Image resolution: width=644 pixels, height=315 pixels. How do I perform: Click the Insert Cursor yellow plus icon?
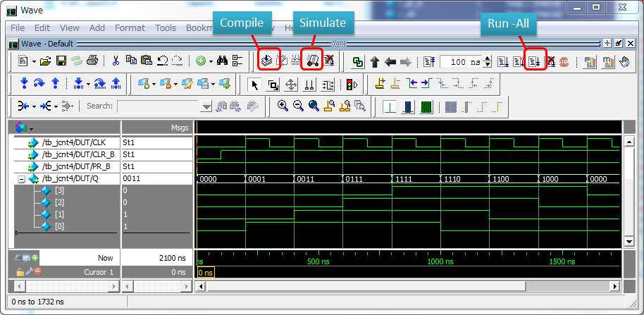380,84
